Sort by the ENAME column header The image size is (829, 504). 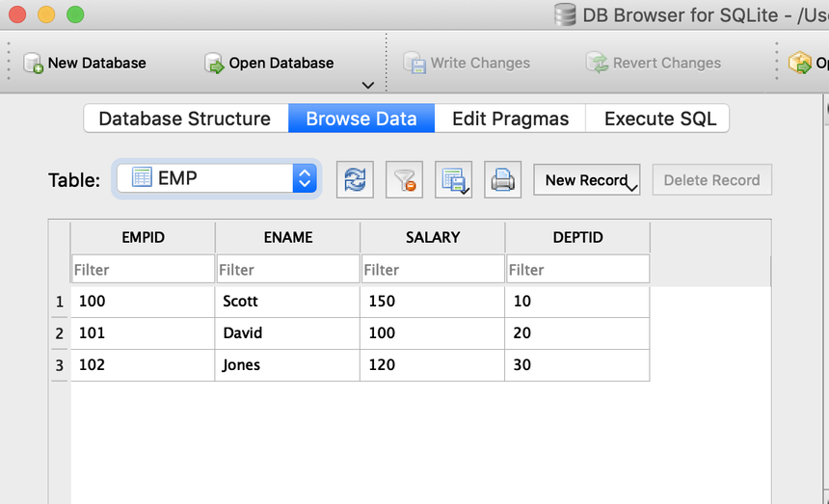pos(287,237)
